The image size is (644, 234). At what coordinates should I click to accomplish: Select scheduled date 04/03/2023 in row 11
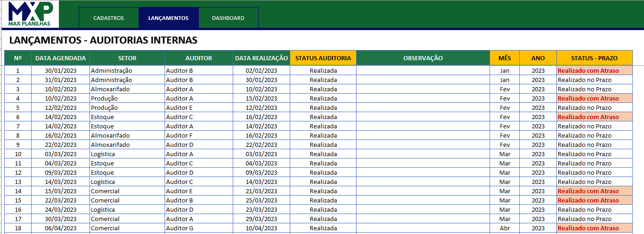tap(61, 163)
